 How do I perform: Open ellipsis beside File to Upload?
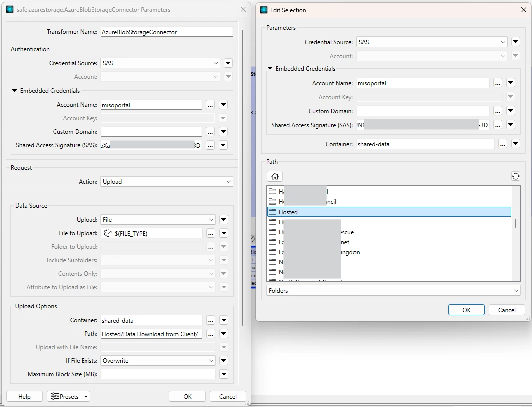211,233
